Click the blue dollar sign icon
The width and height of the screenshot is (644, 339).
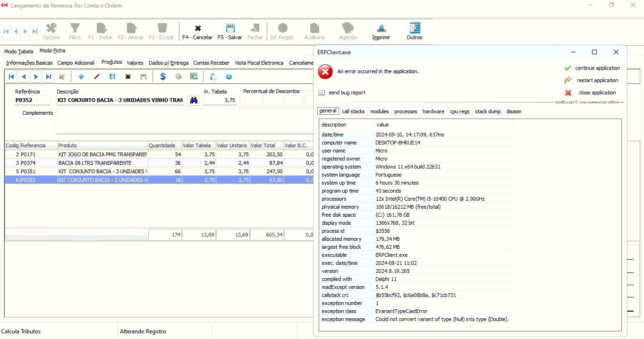click(163, 76)
